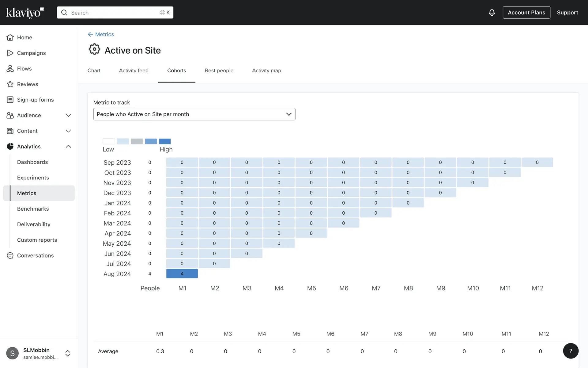Image resolution: width=588 pixels, height=368 pixels.
Task: Click the Search input field
Action: point(115,13)
